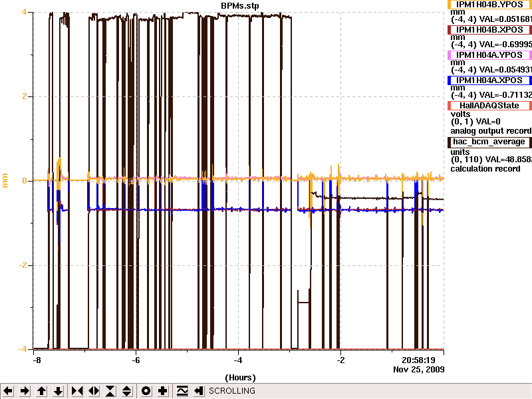532x399 pixels.
Task: Click the VAL=48.858 reading of hac_bcm_average
Action: click(x=509, y=160)
